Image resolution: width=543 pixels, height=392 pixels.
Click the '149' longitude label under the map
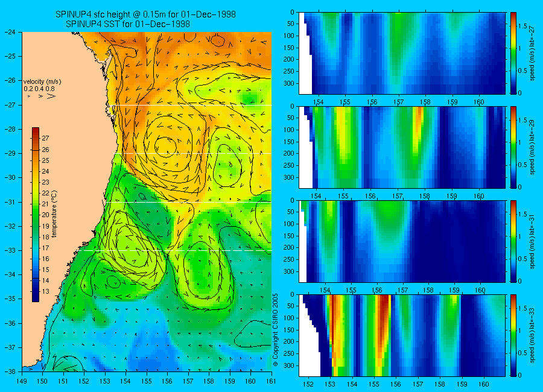(22, 381)
